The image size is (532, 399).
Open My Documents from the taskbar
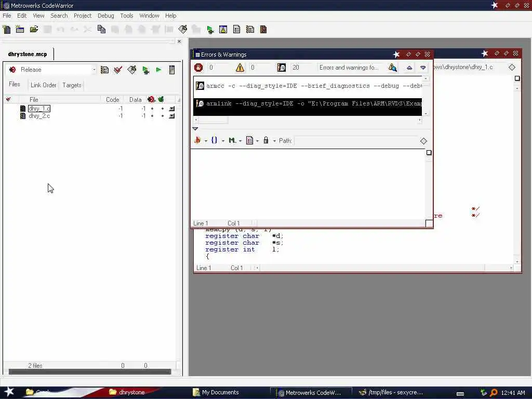tap(216, 392)
